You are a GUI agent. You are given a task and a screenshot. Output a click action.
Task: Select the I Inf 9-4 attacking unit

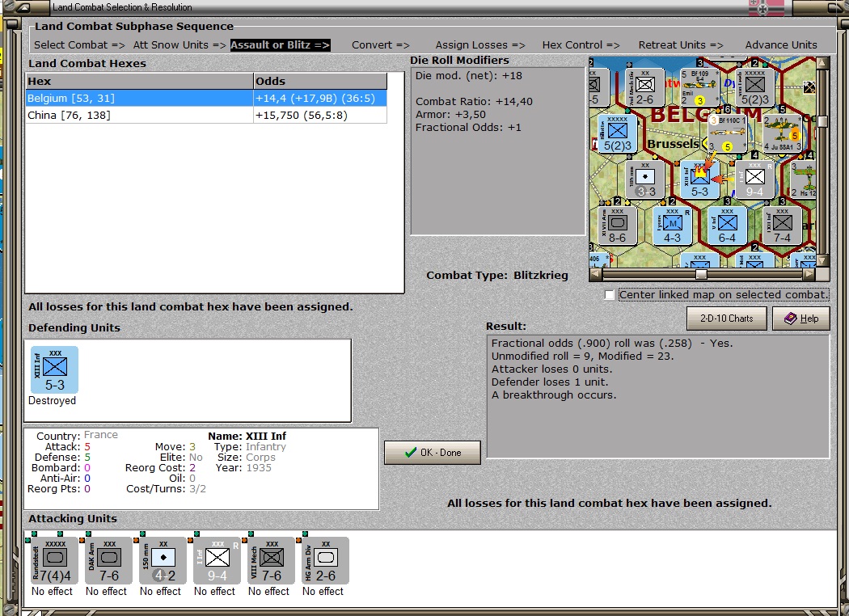218,561
